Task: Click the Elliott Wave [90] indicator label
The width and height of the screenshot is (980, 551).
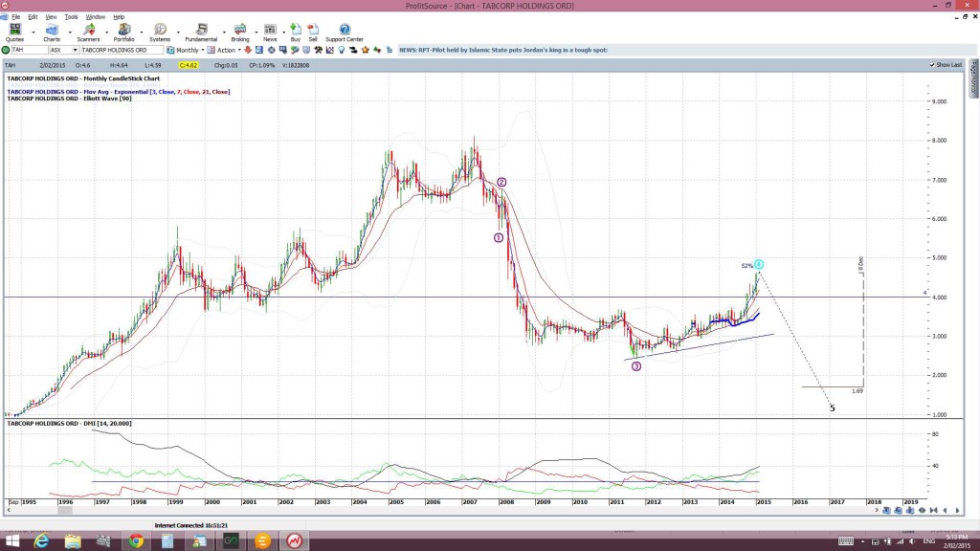Action: click(x=69, y=99)
